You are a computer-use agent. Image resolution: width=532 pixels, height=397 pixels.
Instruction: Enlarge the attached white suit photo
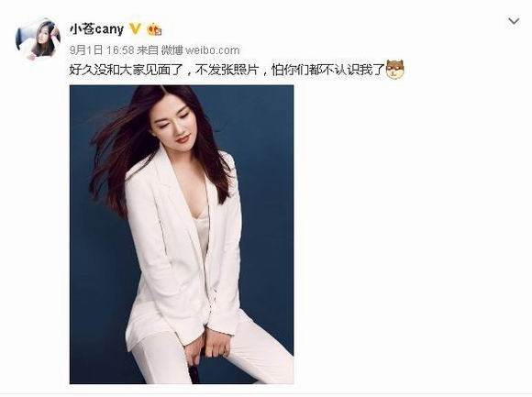[182, 235]
